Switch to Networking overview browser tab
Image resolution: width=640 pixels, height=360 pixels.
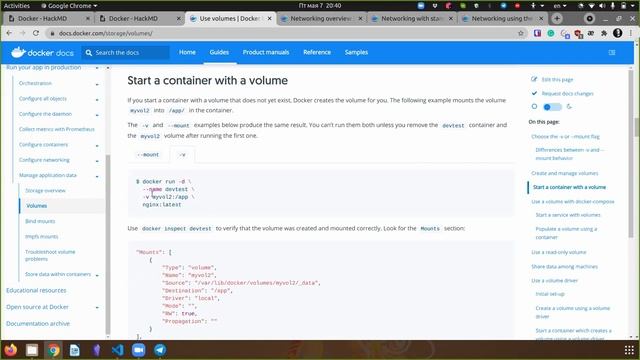[x=322, y=18]
